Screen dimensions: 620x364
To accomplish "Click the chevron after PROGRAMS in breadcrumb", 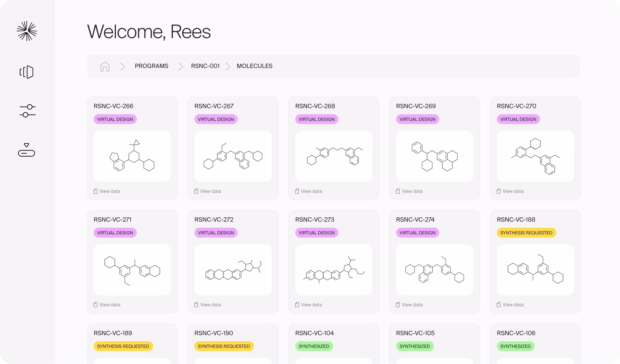I will click(x=181, y=66).
